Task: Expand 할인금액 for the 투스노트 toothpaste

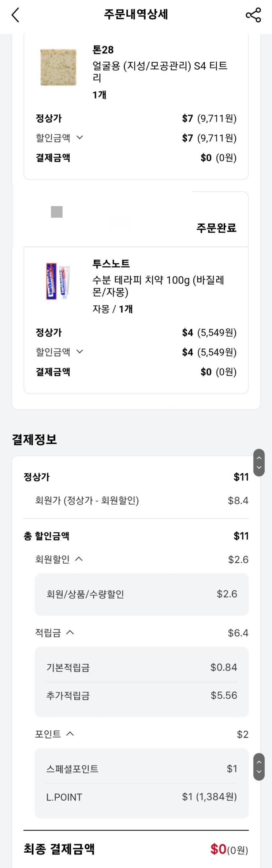Action: coord(59,352)
